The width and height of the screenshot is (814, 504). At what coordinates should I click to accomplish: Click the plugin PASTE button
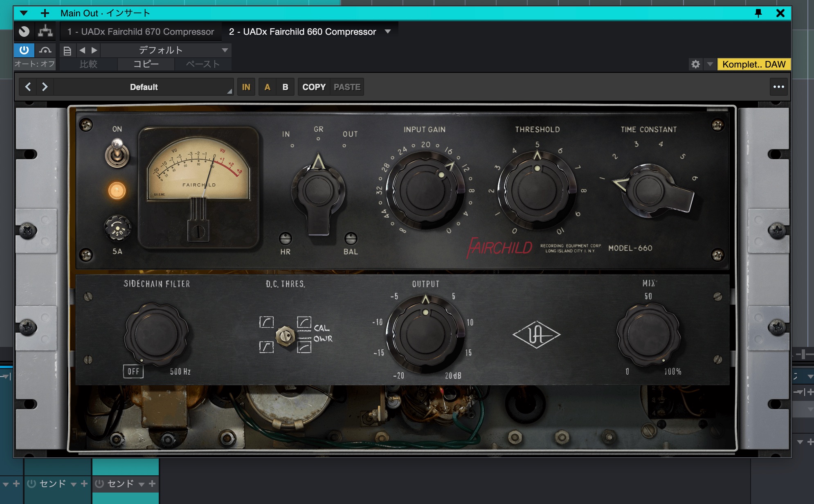[347, 87]
